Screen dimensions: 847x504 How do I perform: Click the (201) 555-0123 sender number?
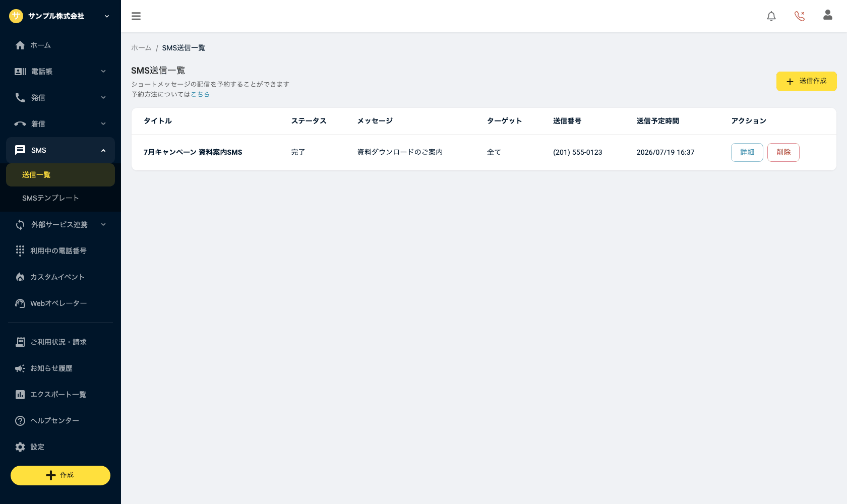coord(578,152)
